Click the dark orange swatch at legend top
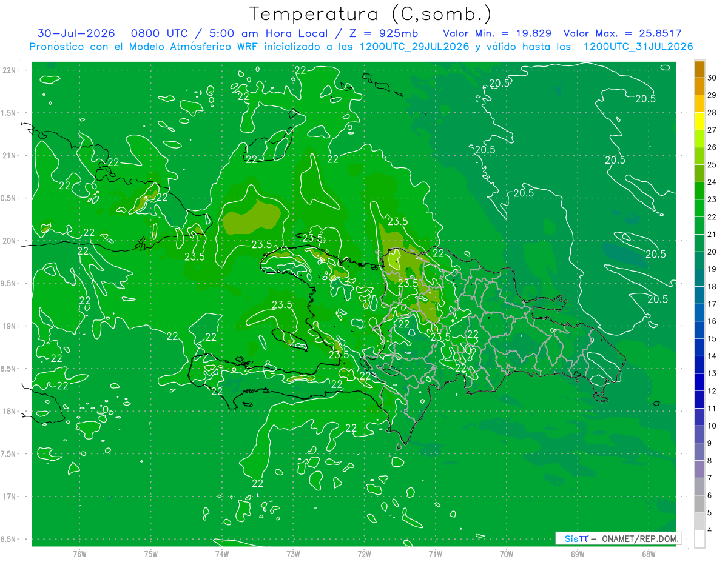The height and width of the screenshot is (562, 728). click(699, 69)
